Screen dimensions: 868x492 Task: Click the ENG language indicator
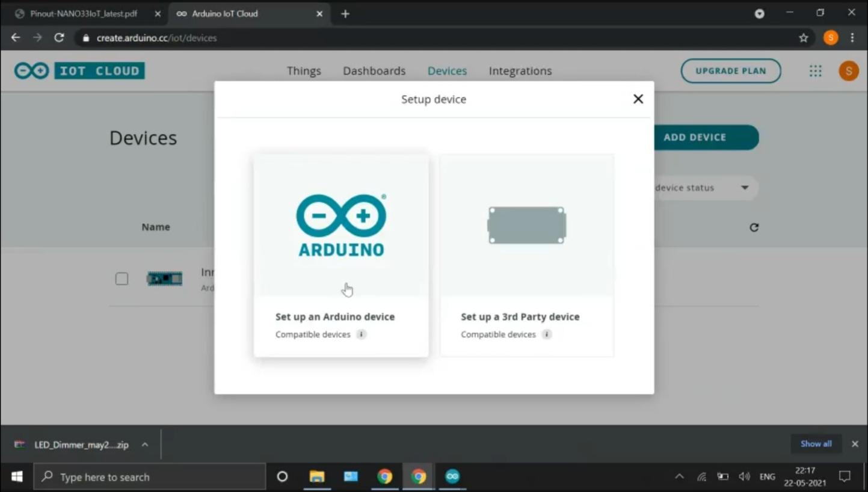coord(768,477)
